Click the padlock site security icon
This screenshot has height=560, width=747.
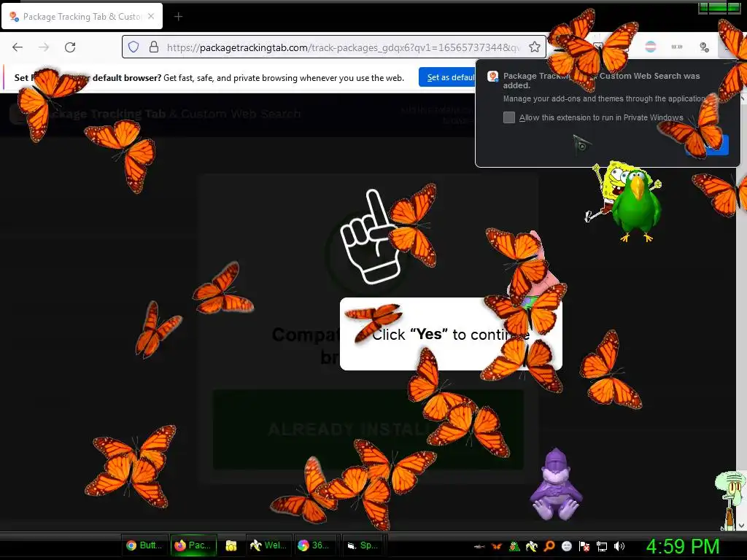point(153,47)
